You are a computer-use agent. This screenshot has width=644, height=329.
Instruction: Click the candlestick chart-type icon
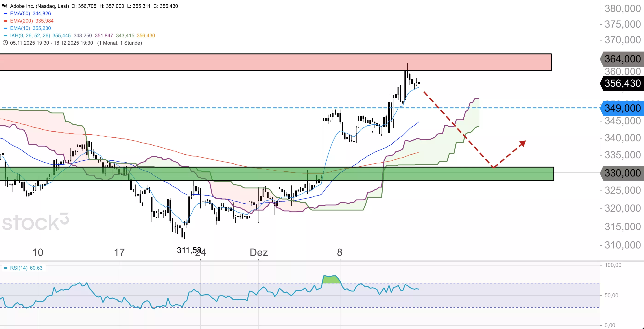5,6
